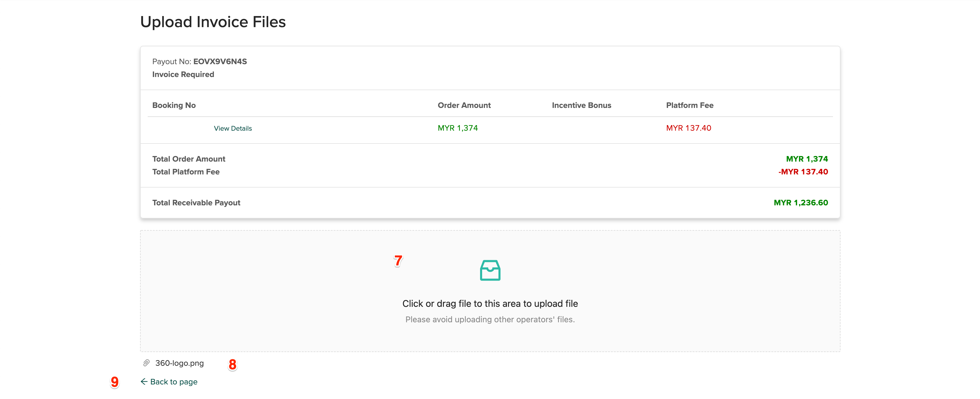This screenshot has height=399, width=980.
Task: Click the Invoice Required status label
Action: 183,75
